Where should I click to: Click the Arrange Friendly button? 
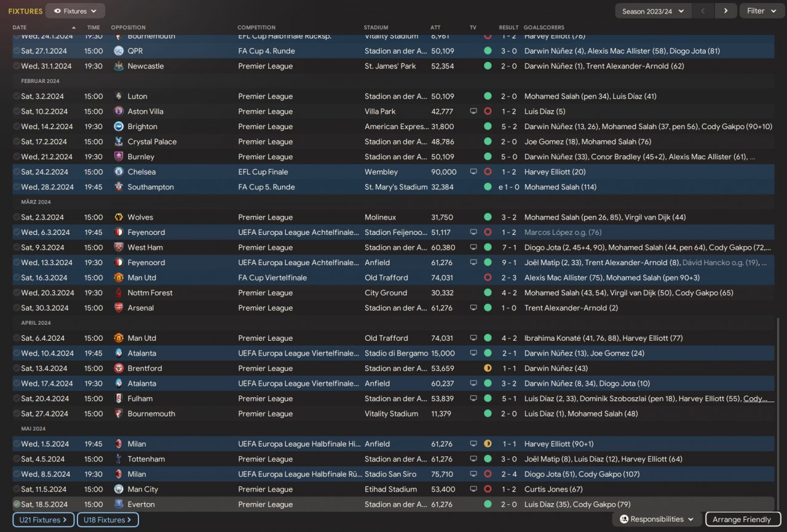[744, 520]
